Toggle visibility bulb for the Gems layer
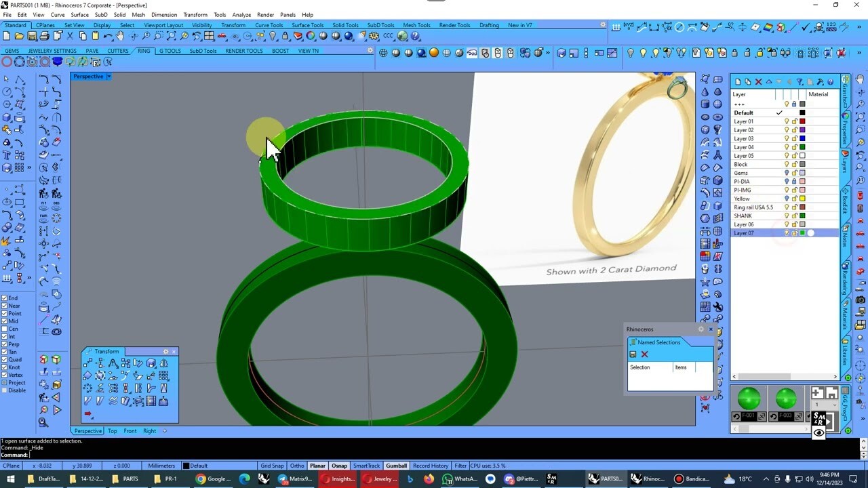Image resolution: width=868 pixels, height=488 pixels. 787,173
